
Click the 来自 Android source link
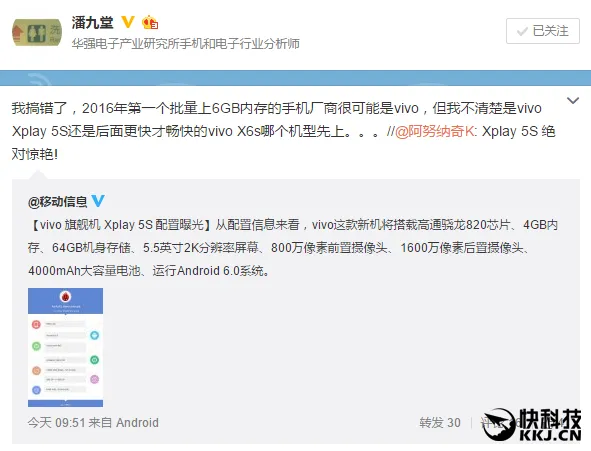(123, 423)
